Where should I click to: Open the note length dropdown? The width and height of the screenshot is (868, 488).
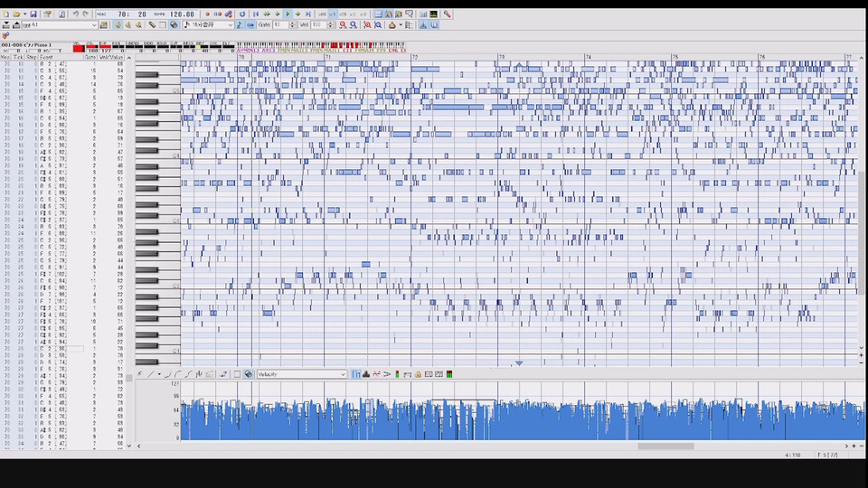230,25
